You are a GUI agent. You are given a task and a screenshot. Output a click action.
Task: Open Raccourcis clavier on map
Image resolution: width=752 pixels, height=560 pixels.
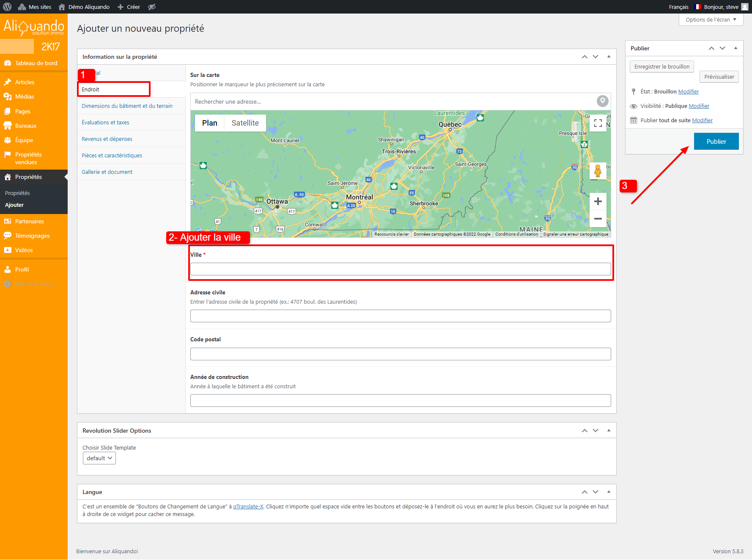coord(391,234)
